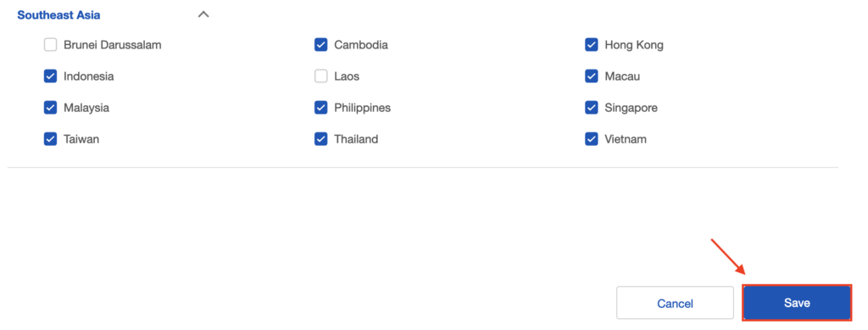868x330 pixels.
Task: Uncheck the Cambodia checkbox
Action: 320,45
